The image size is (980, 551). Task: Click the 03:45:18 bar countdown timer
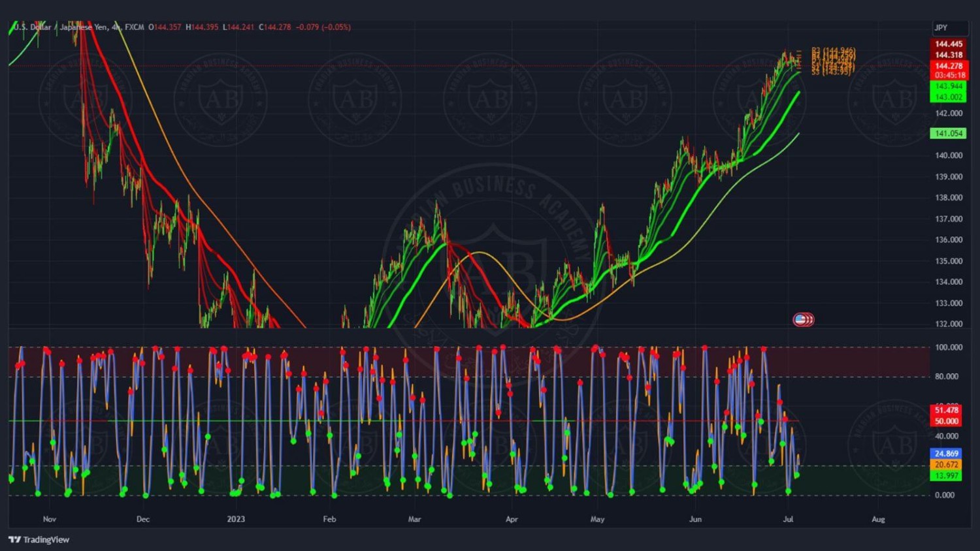tap(949, 75)
